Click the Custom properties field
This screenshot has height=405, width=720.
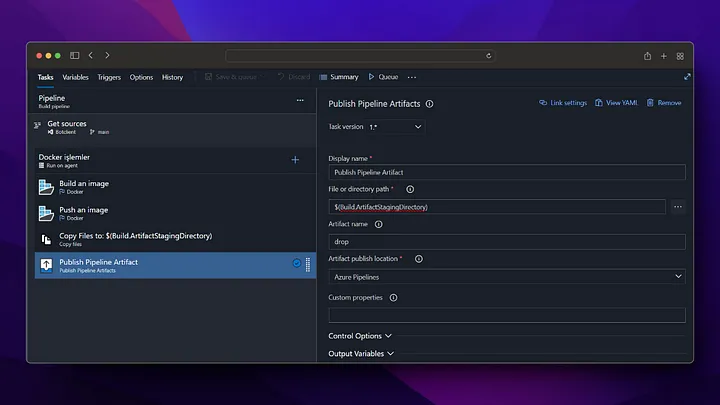point(507,315)
